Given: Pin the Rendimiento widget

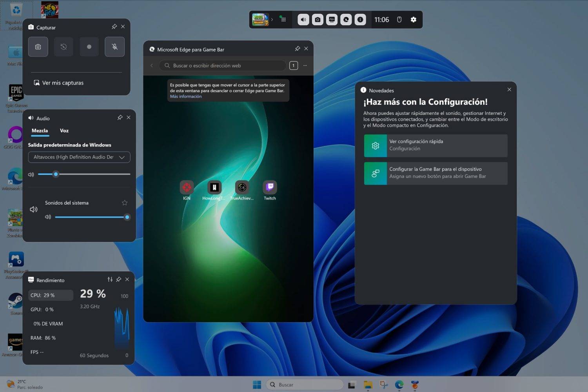Looking at the screenshot, I should (119, 279).
